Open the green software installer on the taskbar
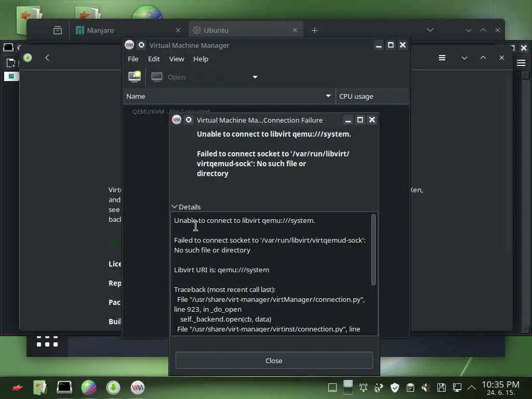This screenshot has height=399, width=532. point(113,388)
